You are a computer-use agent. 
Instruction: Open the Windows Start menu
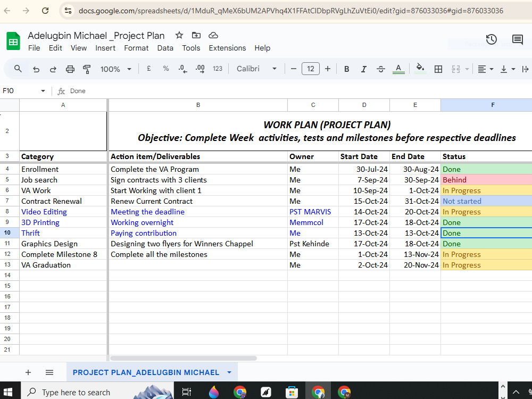tap(7, 392)
